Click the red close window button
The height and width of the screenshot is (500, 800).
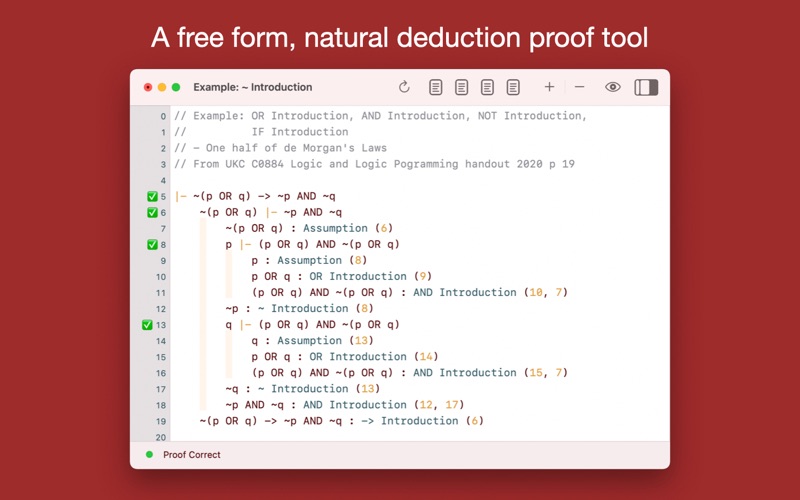point(148,87)
